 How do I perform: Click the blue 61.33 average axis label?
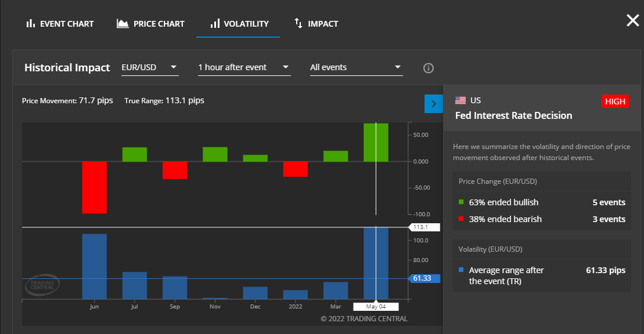click(424, 278)
